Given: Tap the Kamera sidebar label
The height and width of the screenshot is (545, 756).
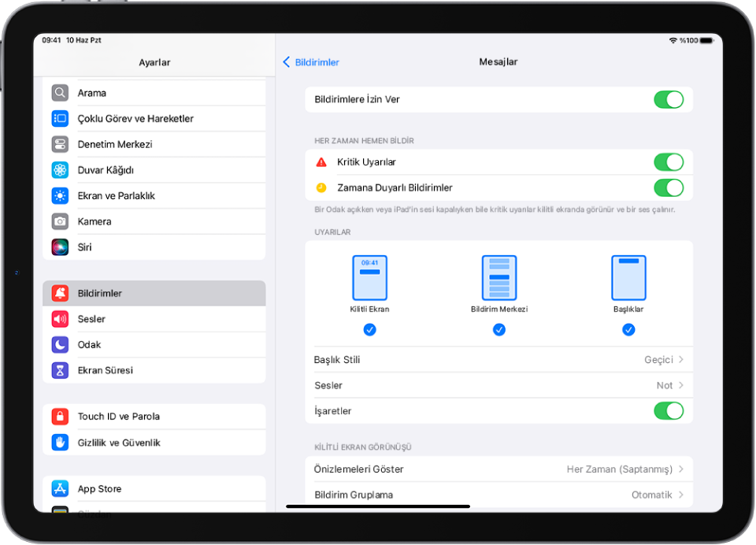Looking at the screenshot, I should tap(94, 221).
